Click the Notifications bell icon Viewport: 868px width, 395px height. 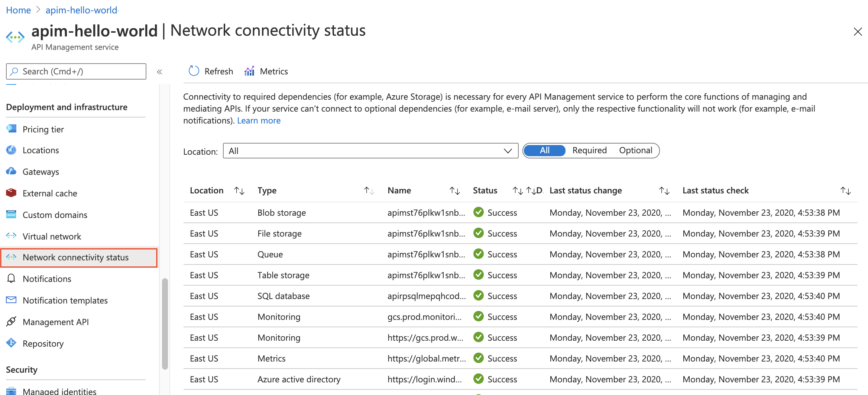click(x=11, y=279)
